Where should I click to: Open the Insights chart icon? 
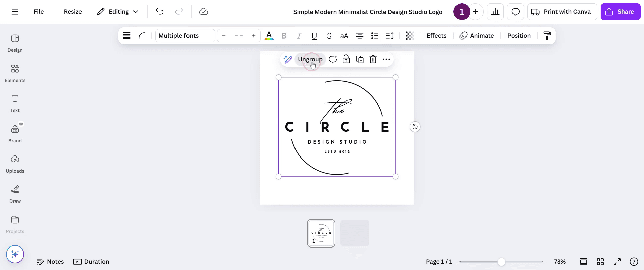(495, 12)
